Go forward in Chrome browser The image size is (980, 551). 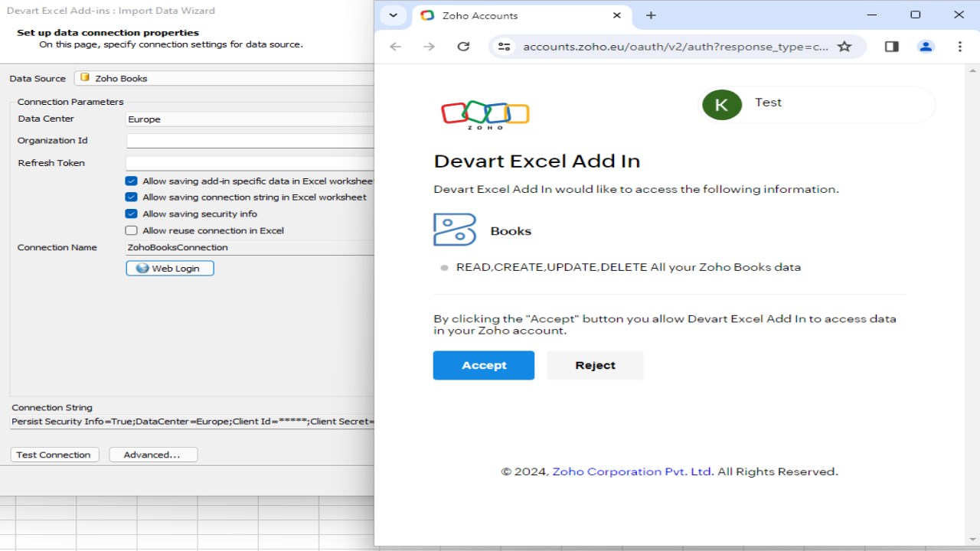pos(429,47)
